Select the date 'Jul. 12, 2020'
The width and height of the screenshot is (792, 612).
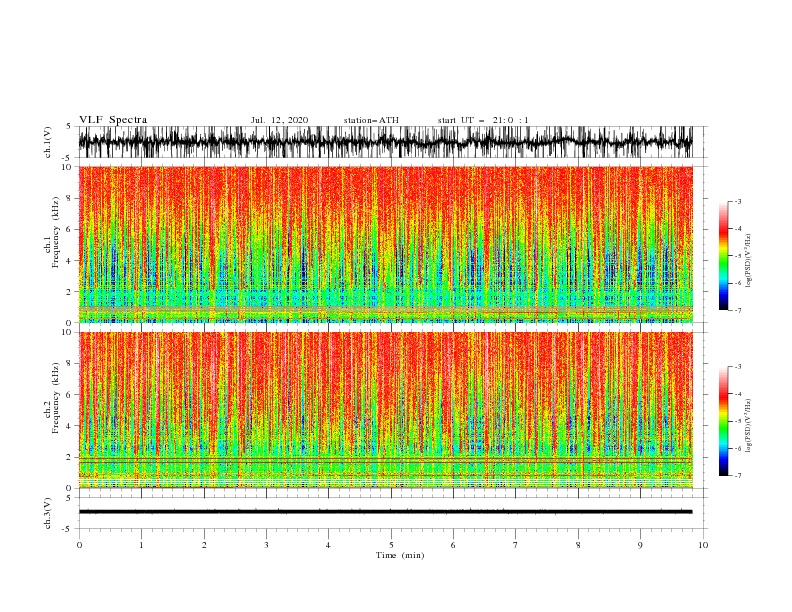[x=279, y=120]
